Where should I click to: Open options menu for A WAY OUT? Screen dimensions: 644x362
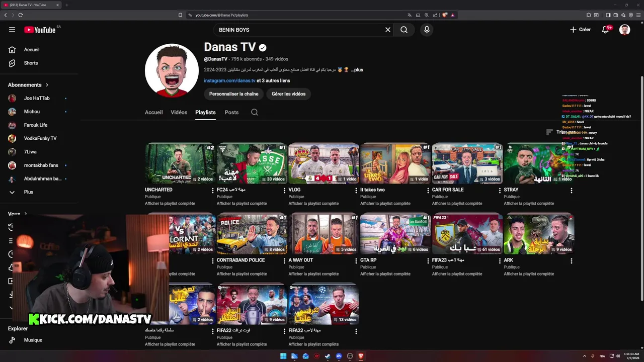coord(356,261)
